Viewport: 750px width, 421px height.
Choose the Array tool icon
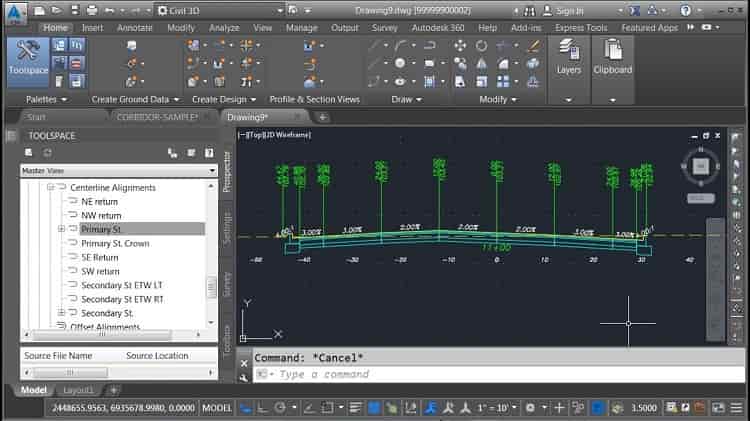pos(503,82)
